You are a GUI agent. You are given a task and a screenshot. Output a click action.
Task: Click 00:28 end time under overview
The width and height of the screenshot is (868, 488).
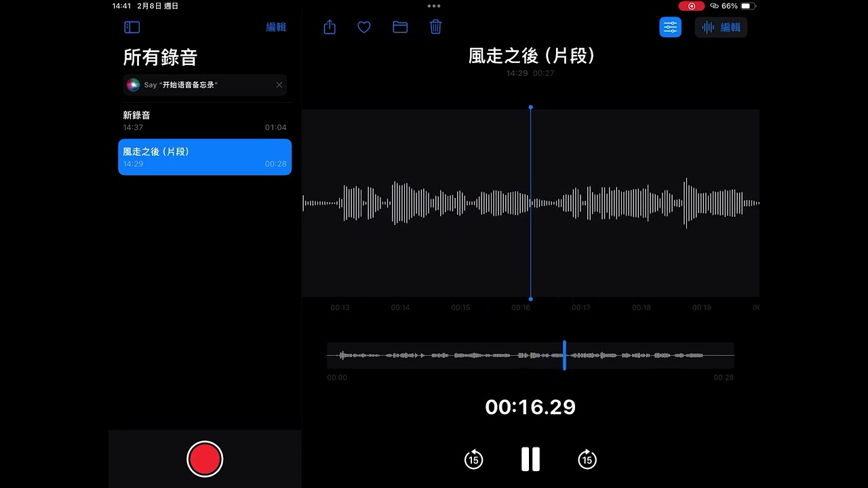coord(724,378)
